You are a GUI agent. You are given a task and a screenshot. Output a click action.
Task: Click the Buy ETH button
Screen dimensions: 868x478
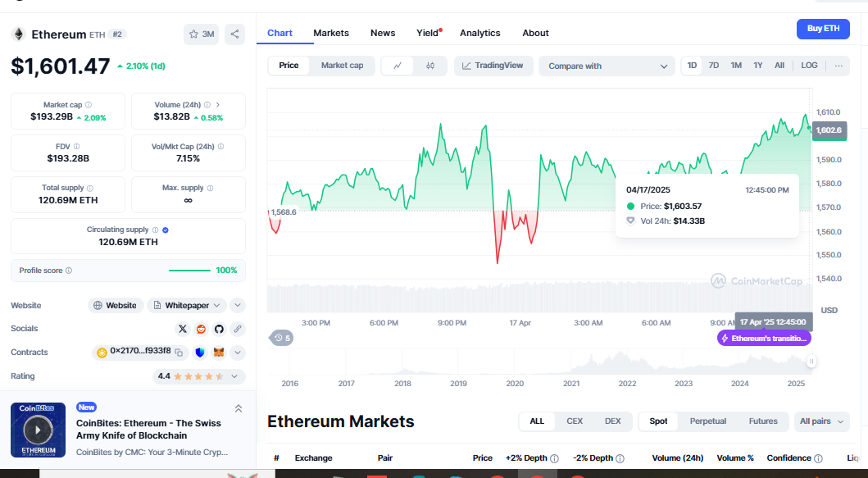tap(823, 29)
